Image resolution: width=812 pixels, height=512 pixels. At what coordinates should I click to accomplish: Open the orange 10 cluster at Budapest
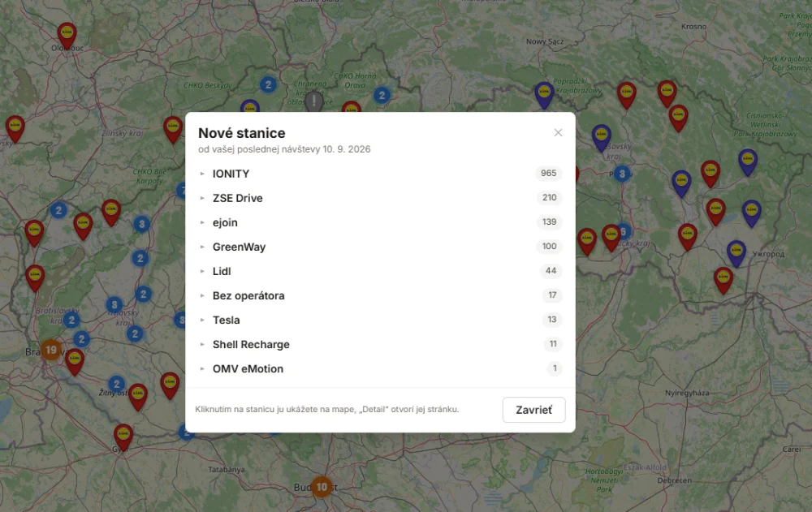[322, 487]
